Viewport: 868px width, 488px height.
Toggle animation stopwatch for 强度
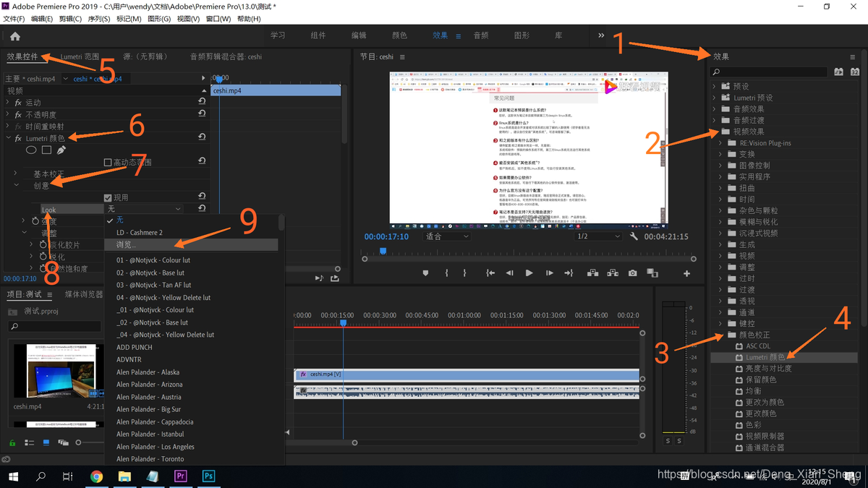[36, 221]
